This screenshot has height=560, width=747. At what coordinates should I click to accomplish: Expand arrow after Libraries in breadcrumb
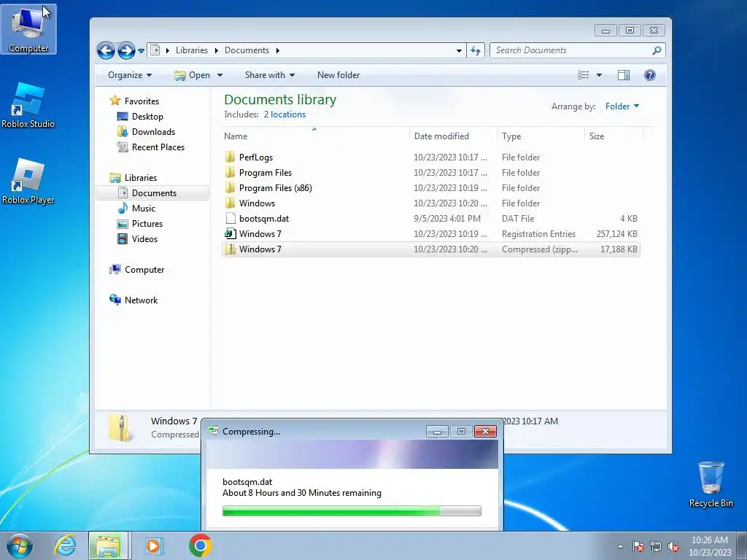pyautogui.click(x=216, y=50)
